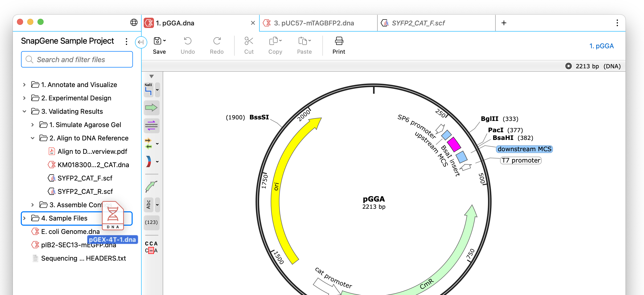Expand the 3. Assemble Contigs folder
This screenshot has height=295, width=644.
[32, 205]
